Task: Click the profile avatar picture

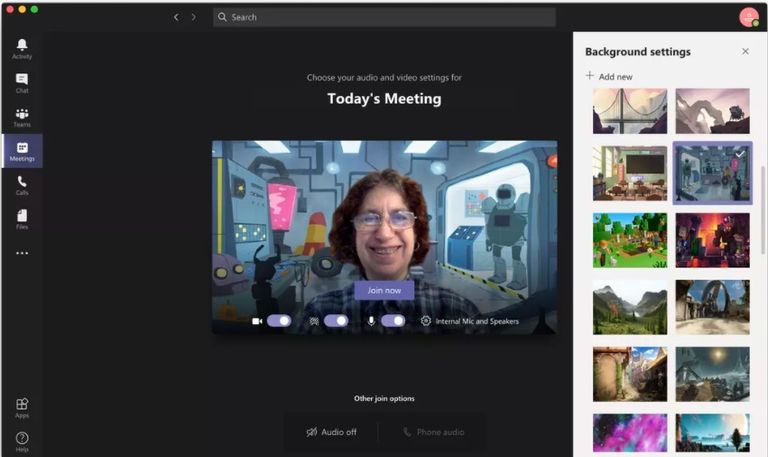Action: click(749, 17)
